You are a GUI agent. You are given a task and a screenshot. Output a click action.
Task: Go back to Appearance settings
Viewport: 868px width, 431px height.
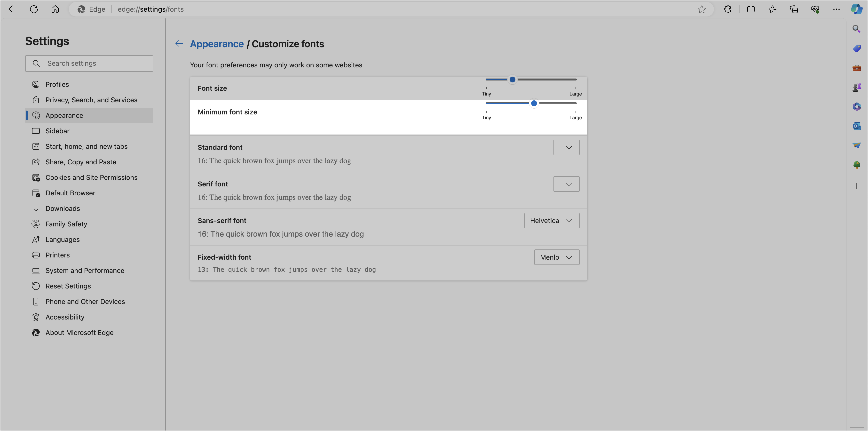pos(217,44)
